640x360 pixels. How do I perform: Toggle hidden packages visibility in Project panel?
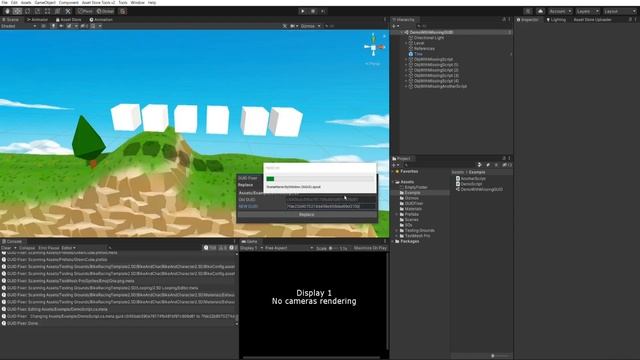tap(507, 165)
